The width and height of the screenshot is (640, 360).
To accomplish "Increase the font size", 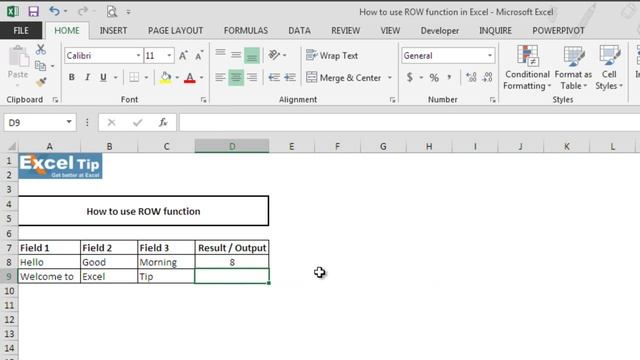I will click(183, 56).
